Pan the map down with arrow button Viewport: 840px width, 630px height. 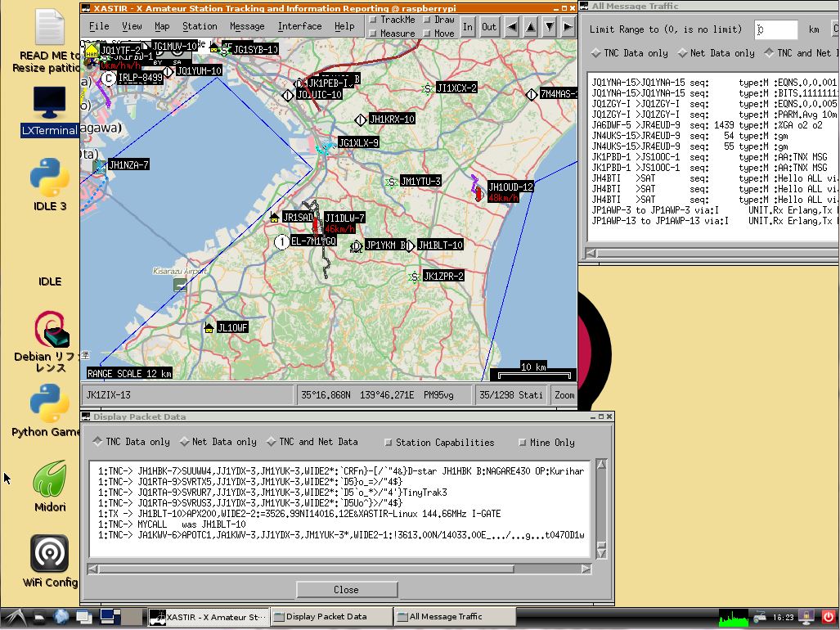click(550, 26)
